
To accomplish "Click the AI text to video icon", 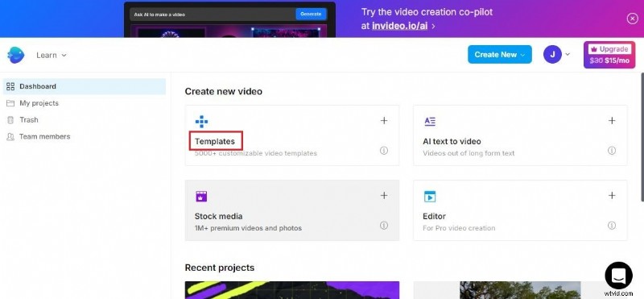I will coord(430,122).
